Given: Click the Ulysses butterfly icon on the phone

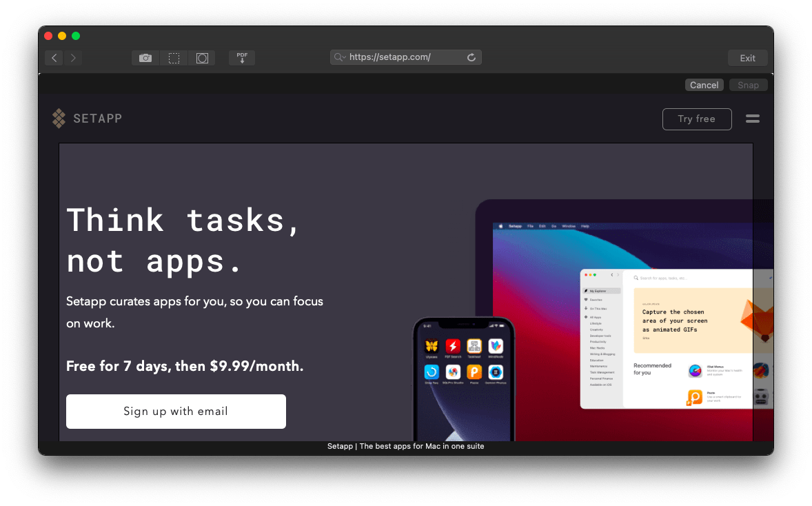Looking at the screenshot, I should pos(432,346).
